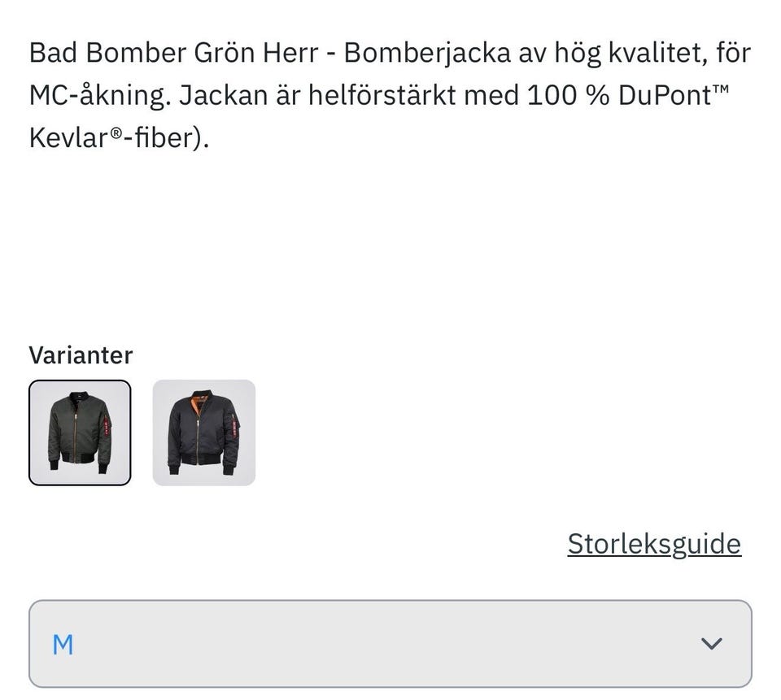Click the Varianter section heading
The height and width of the screenshot is (700, 781).
click(x=81, y=354)
